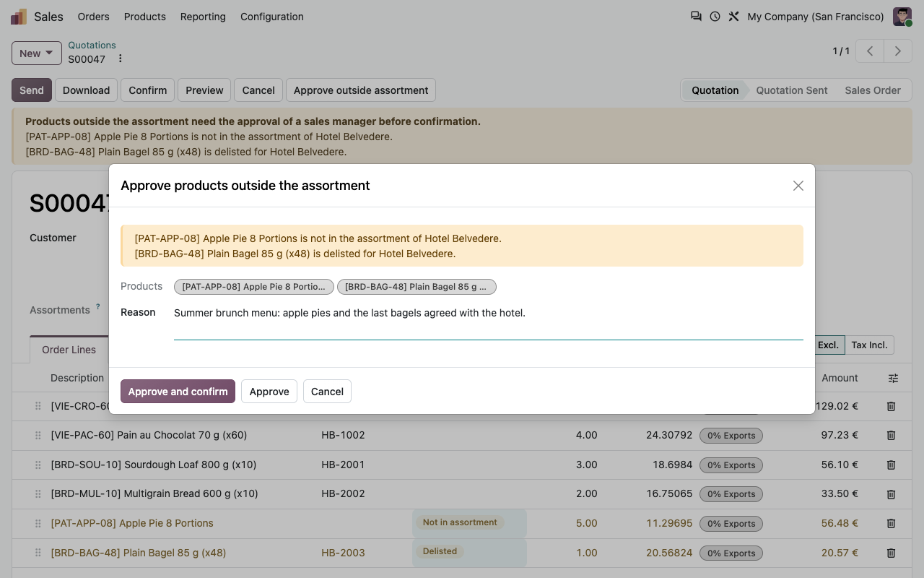Open the Quotations breadcrumb link
This screenshot has width=924, height=578.
(92, 45)
